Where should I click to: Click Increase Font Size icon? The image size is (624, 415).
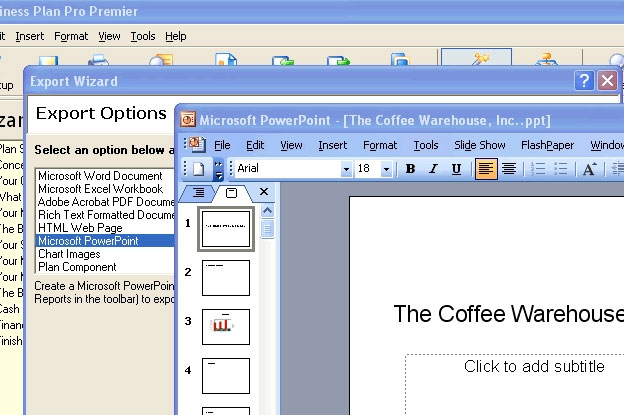(590, 169)
